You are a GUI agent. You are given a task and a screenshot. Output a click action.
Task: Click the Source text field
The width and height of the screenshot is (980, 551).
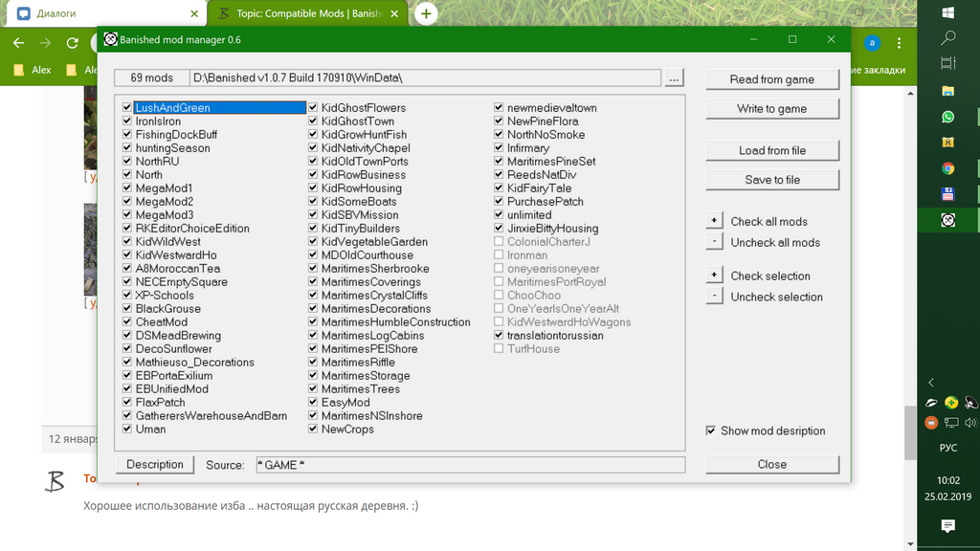click(x=471, y=465)
